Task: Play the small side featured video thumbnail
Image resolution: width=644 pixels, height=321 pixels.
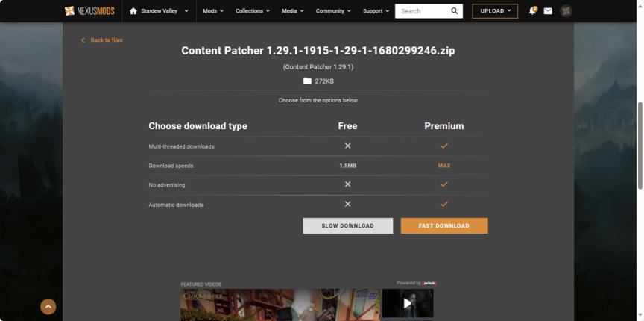Action: pos(408,303)
